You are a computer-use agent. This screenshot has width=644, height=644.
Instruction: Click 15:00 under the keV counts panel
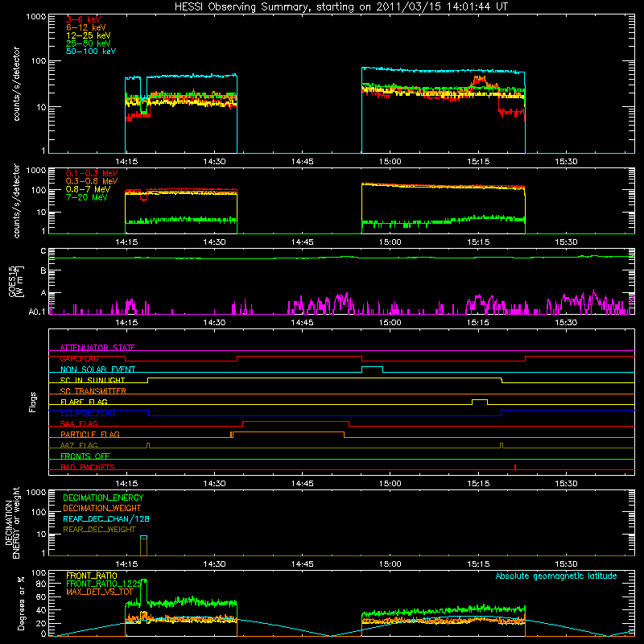[x=390, y=162]
